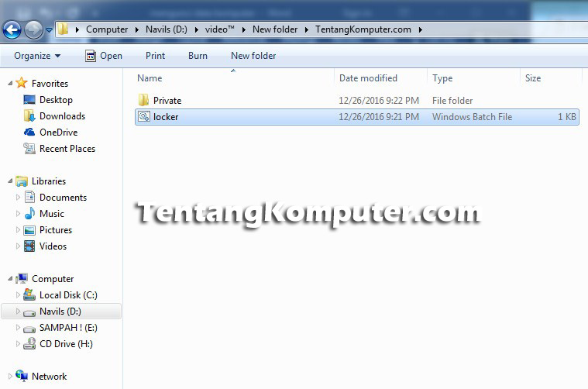
Task: Open the Organize menu
Action: click(x=37, y=56)
